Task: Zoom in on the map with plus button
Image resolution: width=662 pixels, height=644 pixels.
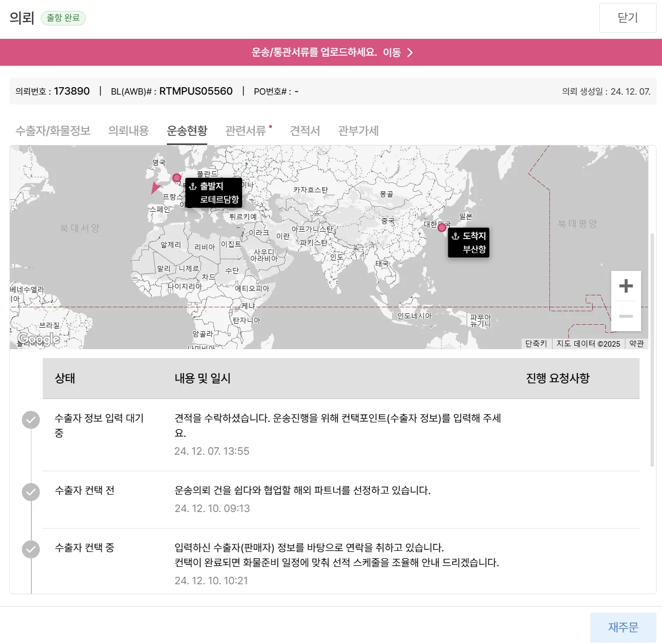Action: [x=626, y=286]
